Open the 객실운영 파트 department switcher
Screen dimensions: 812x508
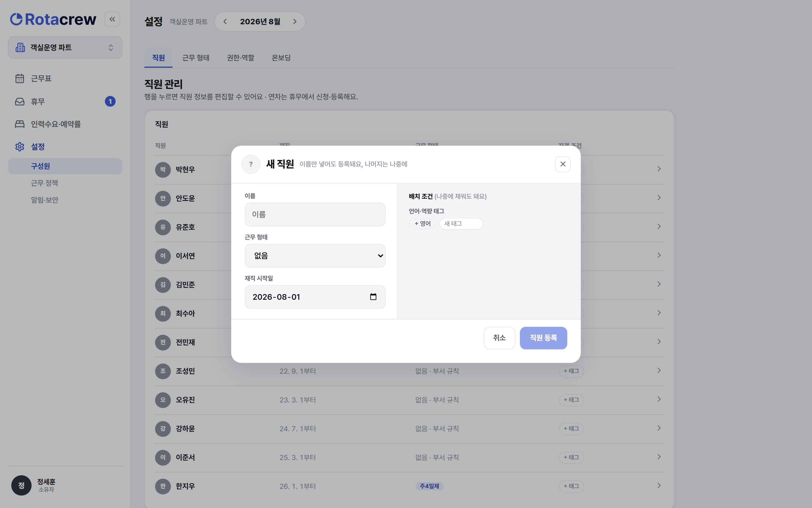(65, 47)
